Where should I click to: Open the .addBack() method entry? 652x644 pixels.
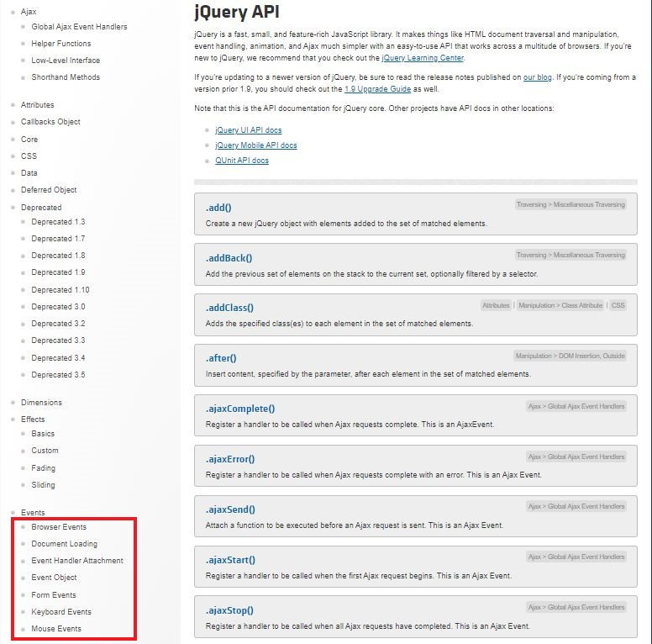(x=229, y=258)
